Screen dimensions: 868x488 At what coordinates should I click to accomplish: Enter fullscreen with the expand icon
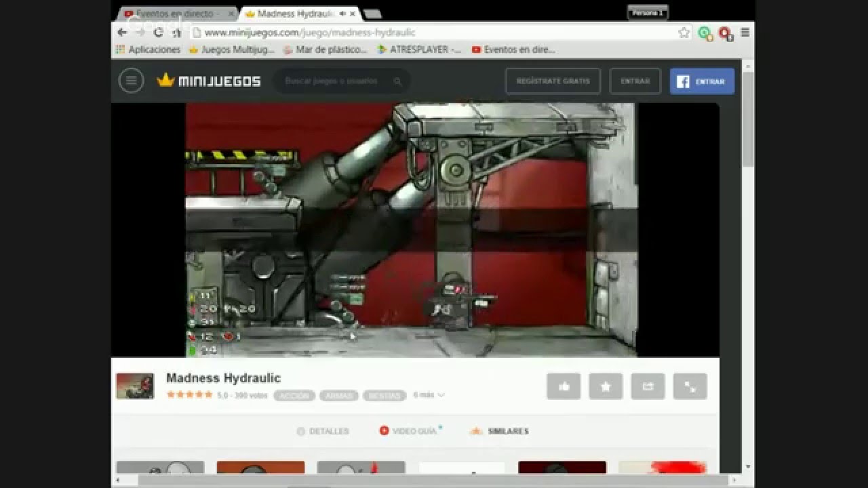pyautogui.click(x=690, y=386)
